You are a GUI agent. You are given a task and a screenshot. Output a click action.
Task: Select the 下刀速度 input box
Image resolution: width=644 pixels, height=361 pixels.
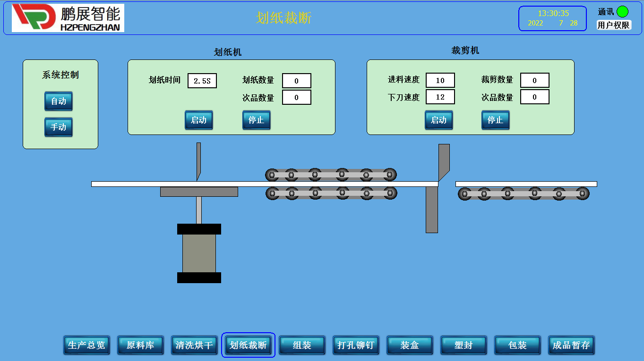click(440, 97)
